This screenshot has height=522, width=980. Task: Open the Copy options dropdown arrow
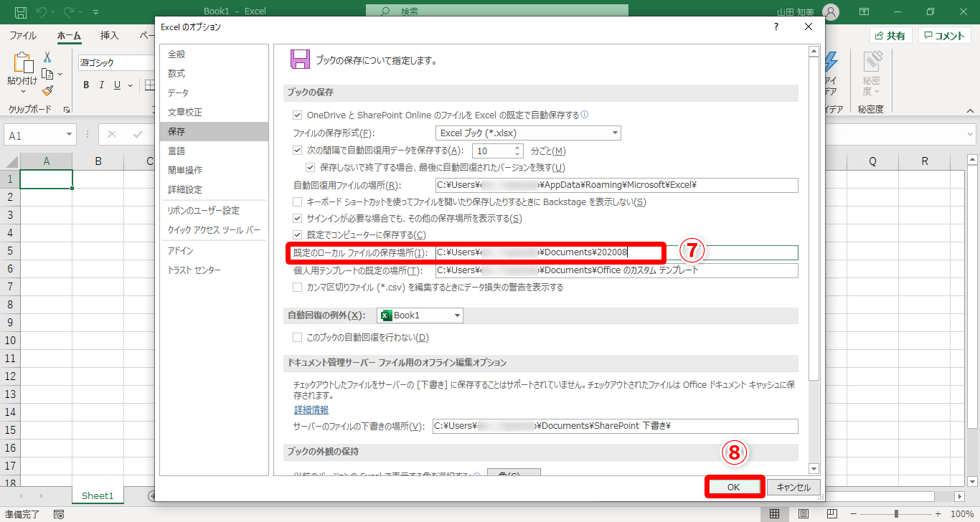(x=60, y=74)
